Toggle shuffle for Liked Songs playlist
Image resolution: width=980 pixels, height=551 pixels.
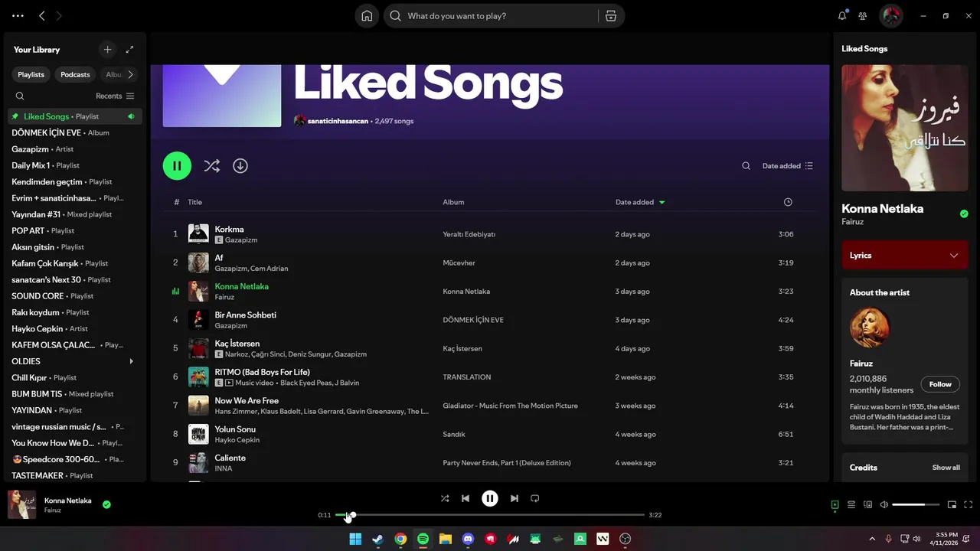point(212,165)
